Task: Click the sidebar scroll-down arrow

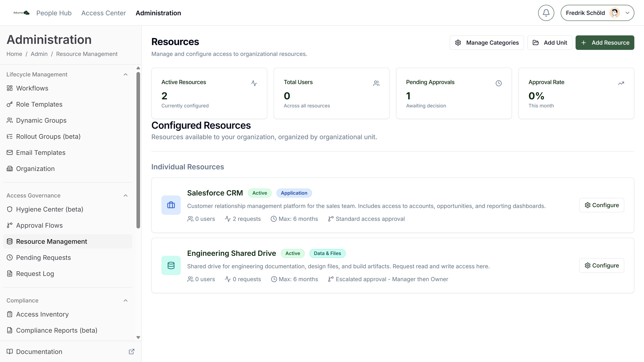Action: (138, 337)
